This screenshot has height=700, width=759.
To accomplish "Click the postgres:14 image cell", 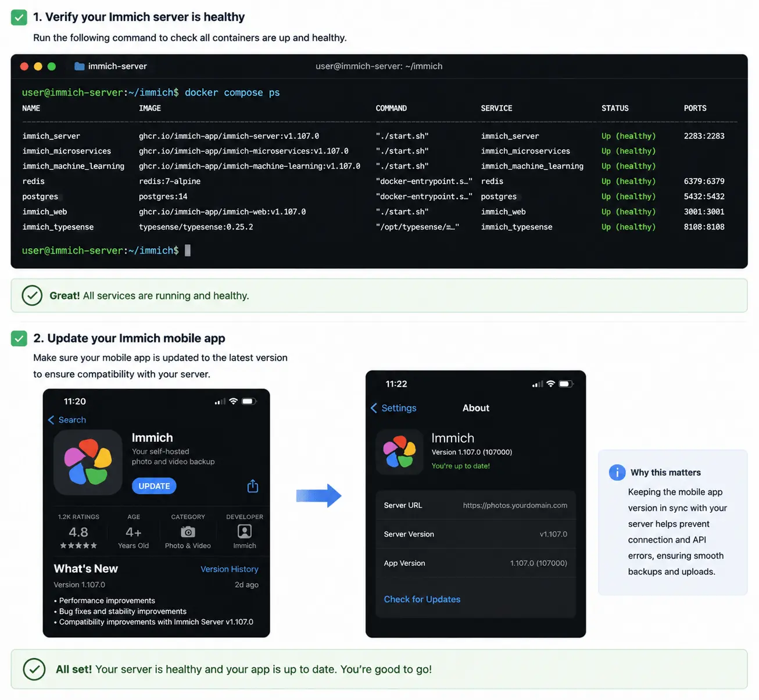I will [163, 197].
